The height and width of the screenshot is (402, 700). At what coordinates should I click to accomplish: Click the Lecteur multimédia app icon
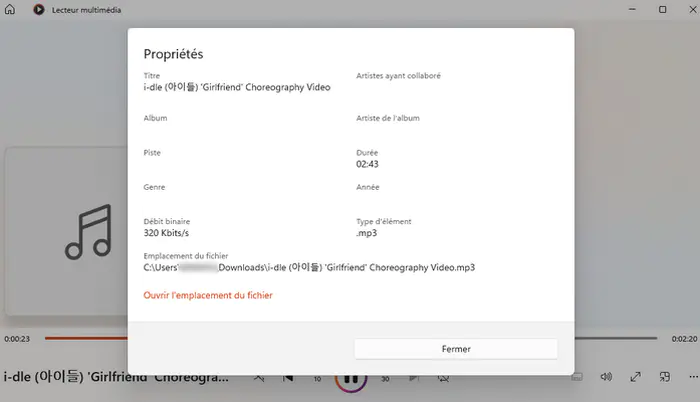(x=38, y=10)
